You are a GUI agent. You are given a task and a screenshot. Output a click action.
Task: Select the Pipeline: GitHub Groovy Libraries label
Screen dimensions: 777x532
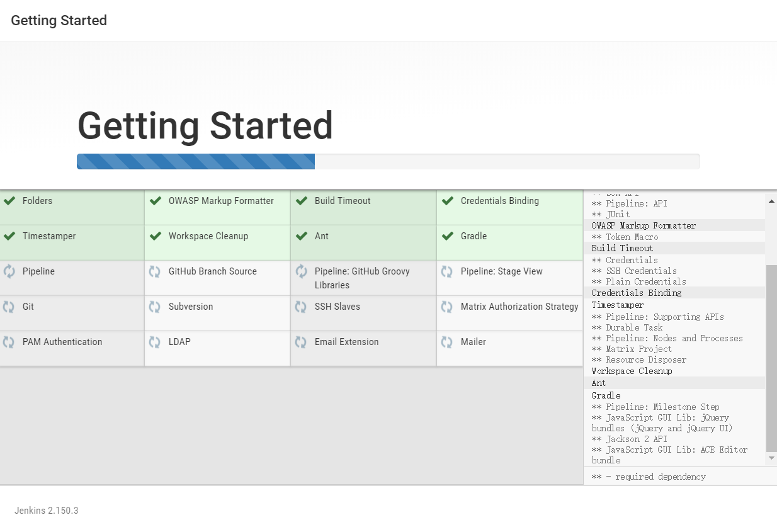coord(362,278)
